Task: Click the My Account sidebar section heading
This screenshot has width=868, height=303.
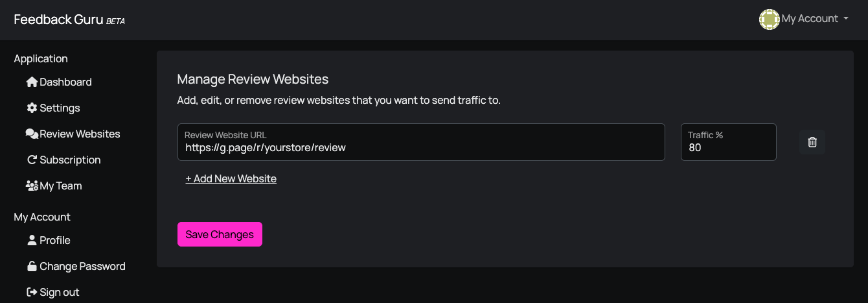Action: tap(42, 217)
